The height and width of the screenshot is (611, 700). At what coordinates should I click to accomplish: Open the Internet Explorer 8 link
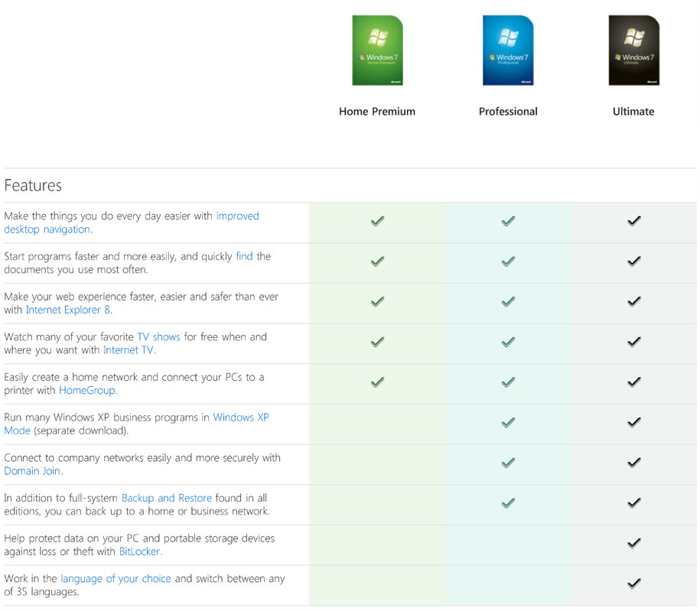pyautogui.click(x=68, y=310)
